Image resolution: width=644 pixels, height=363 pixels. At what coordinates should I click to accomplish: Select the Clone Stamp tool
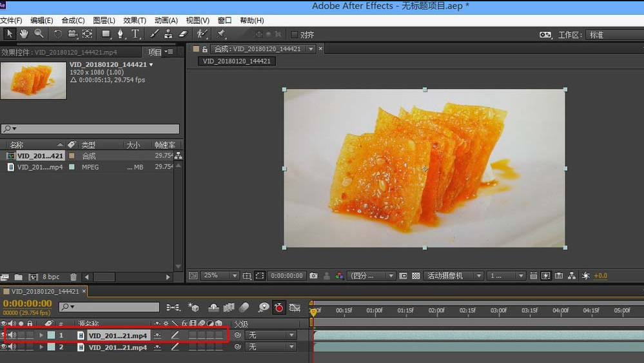pyautogui.click(x=168, y=34)
